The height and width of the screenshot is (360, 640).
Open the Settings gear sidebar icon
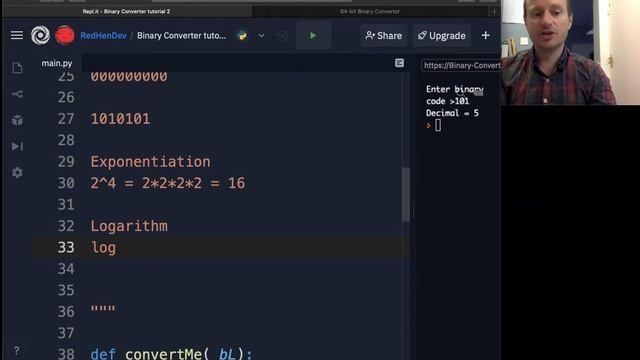pos(17,173)
